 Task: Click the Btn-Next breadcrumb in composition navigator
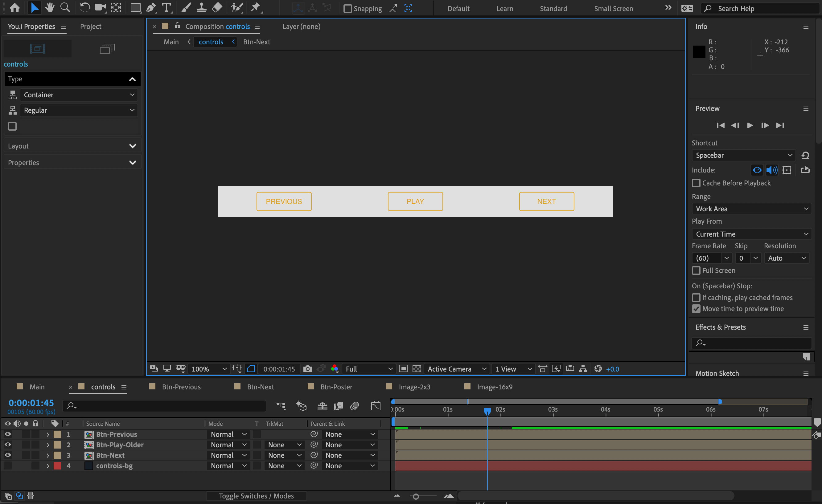pyautogui.click(x=256, y=42)
